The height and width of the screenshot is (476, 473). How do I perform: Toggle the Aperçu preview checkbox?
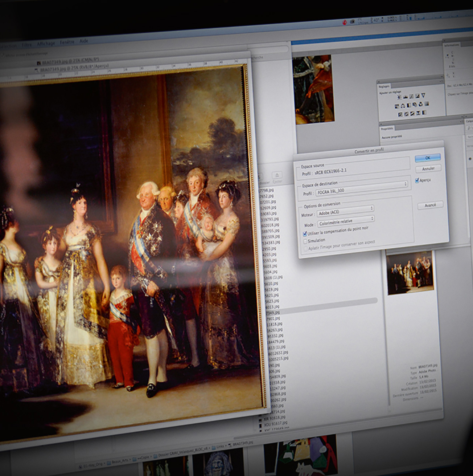tap(417, 180)
